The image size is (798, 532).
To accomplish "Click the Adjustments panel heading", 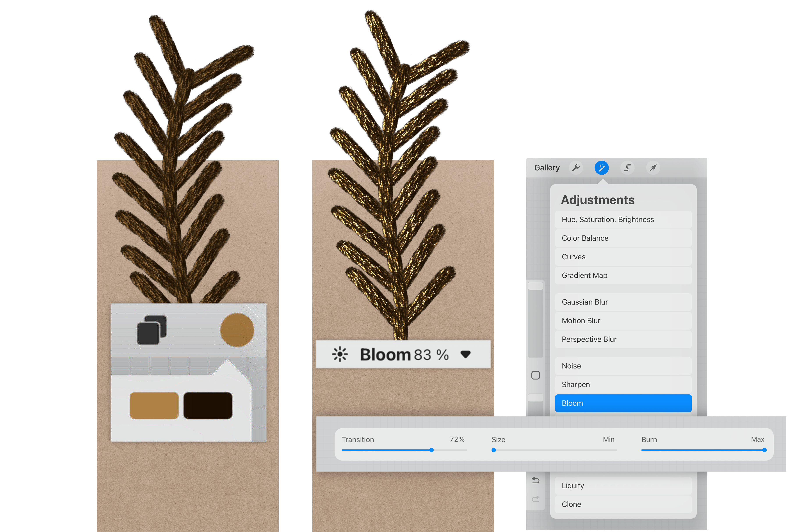I will tap(598, 200).
